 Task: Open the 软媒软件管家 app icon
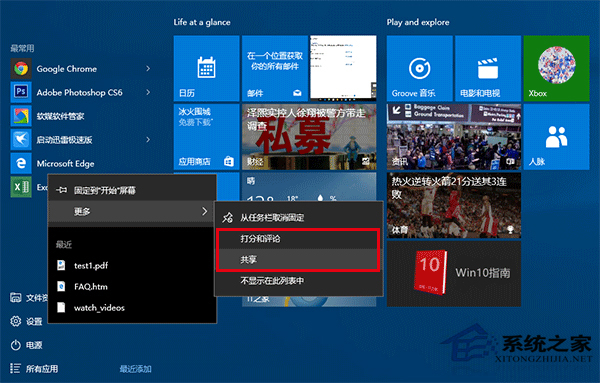tap(21, 116)
